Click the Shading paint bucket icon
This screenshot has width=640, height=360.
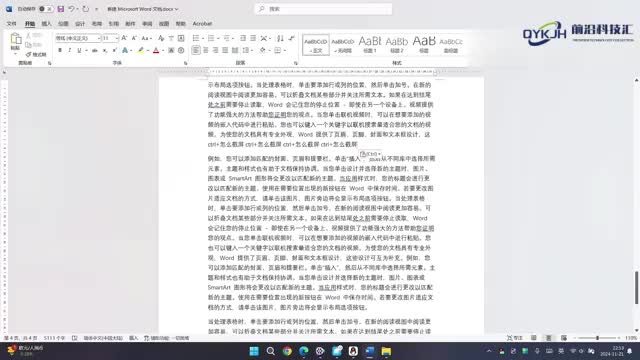[x=262, y=50]
